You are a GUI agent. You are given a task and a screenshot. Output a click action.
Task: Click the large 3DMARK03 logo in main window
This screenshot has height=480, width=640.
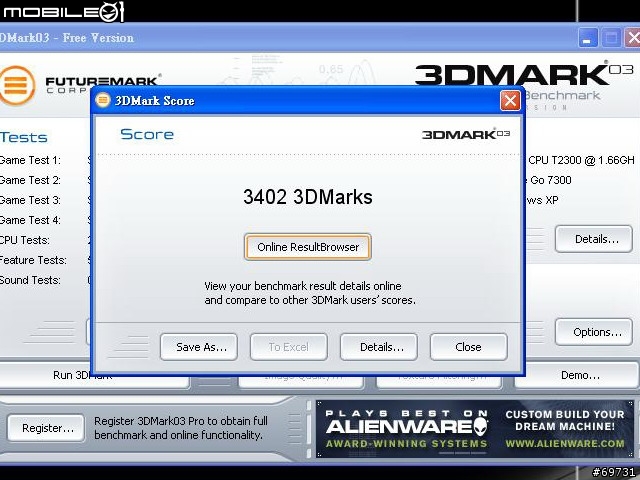coord(524,74)
